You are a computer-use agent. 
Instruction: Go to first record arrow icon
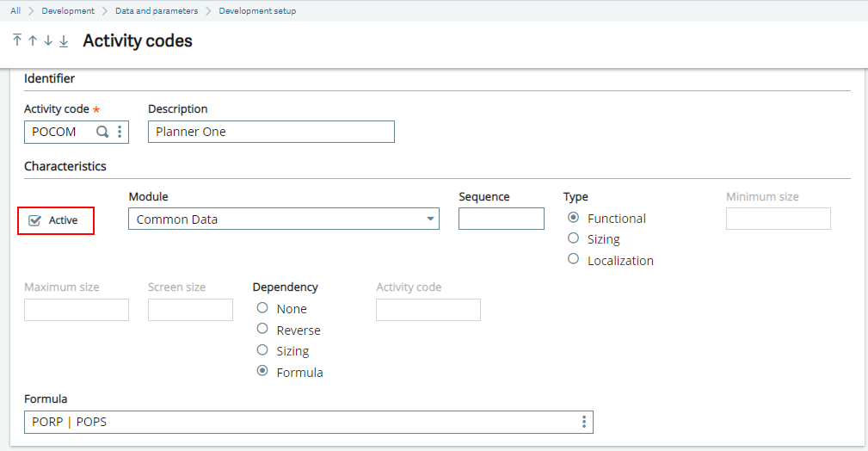point(17,41)
